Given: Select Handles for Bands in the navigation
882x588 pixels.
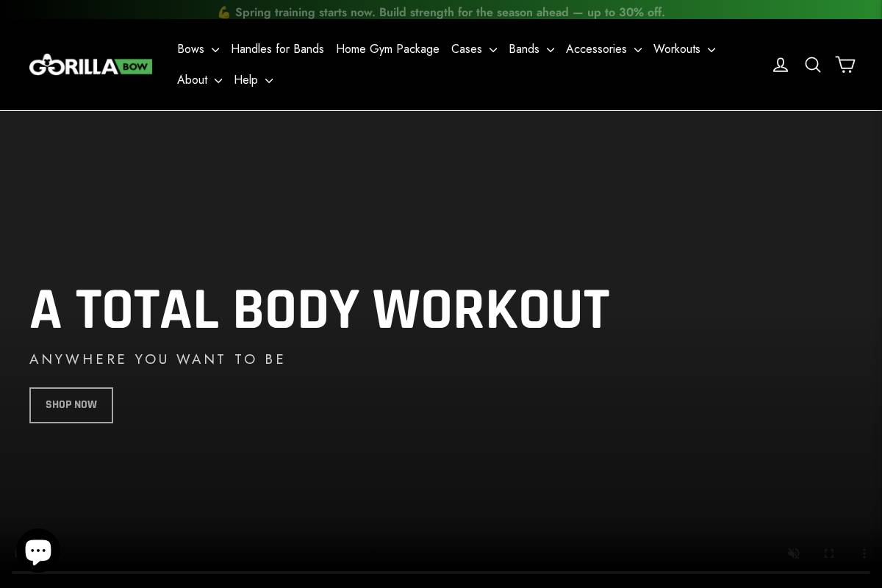Looking at the screenshot, I should 277,49.
